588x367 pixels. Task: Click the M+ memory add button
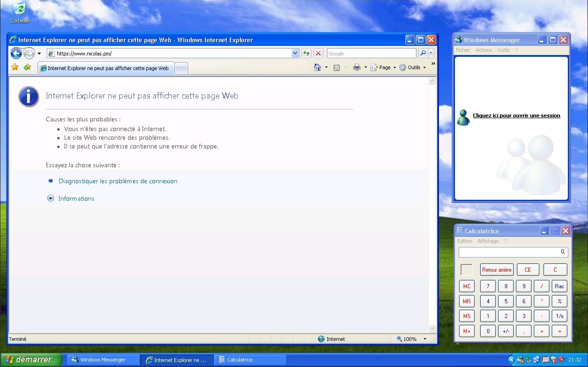point(467,331)
